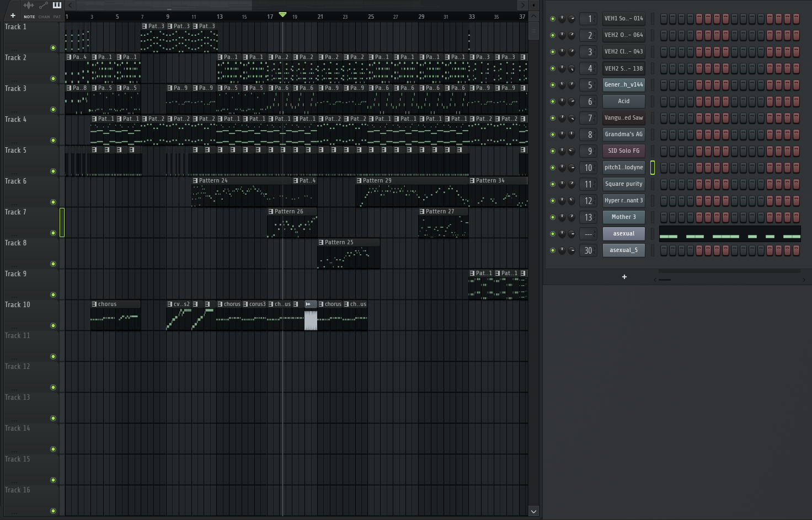Toggle the Track 10 mute switch
812x520 pixels.
(x=53, y=326)
